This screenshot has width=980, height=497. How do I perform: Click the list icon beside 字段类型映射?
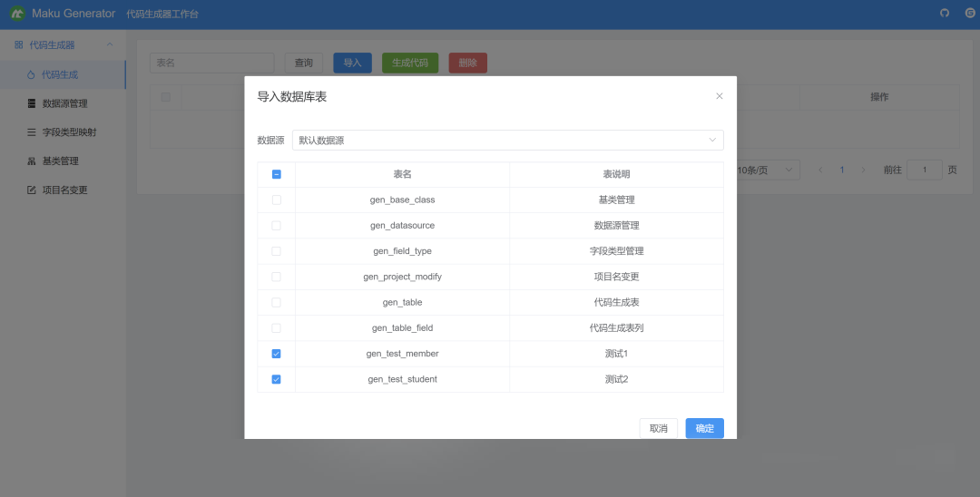[x=32, y=132]
